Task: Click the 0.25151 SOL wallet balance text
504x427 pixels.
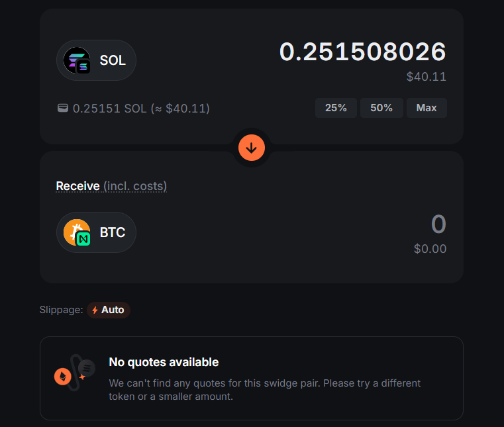Action: click(x=141, y=109)
